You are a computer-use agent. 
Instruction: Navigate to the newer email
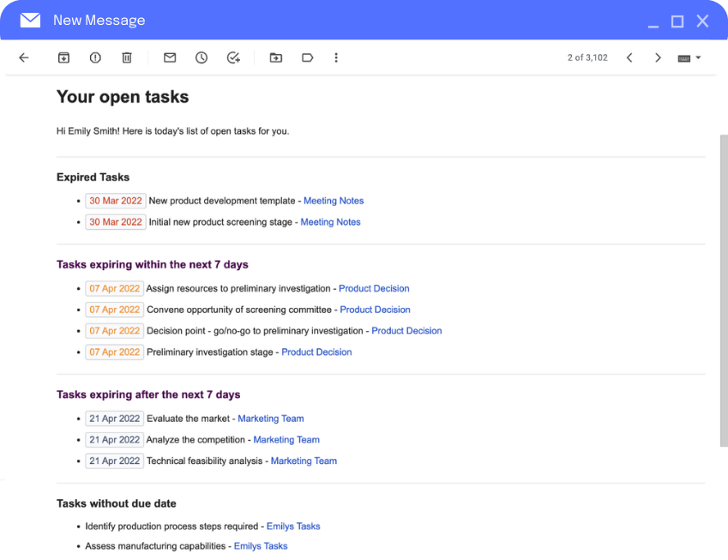click(630, 57)
